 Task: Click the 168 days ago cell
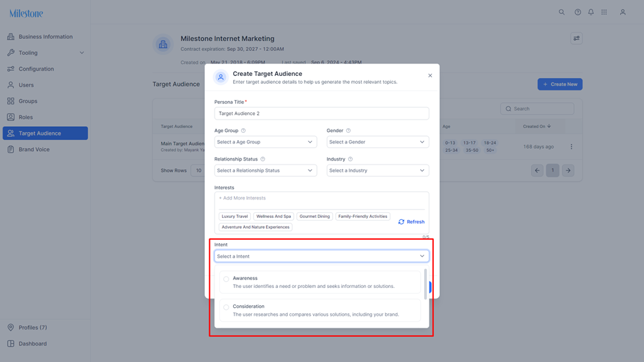pos(538,147)
